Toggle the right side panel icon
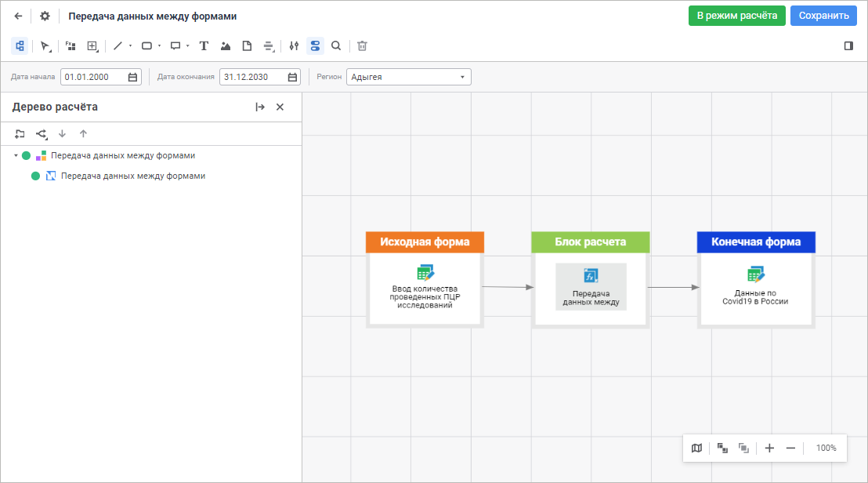 (848, 46)
